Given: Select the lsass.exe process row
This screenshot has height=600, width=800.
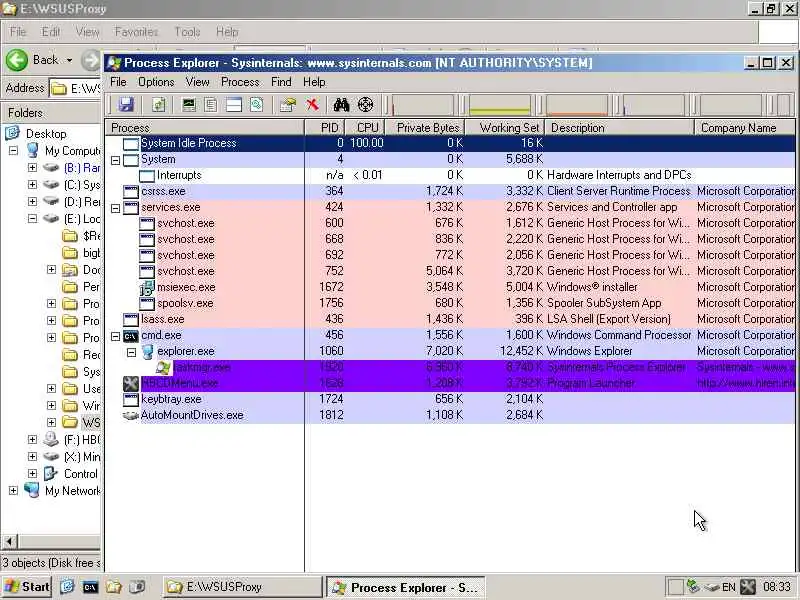Looking at the screenshot, I should click(x=450, y=319).
